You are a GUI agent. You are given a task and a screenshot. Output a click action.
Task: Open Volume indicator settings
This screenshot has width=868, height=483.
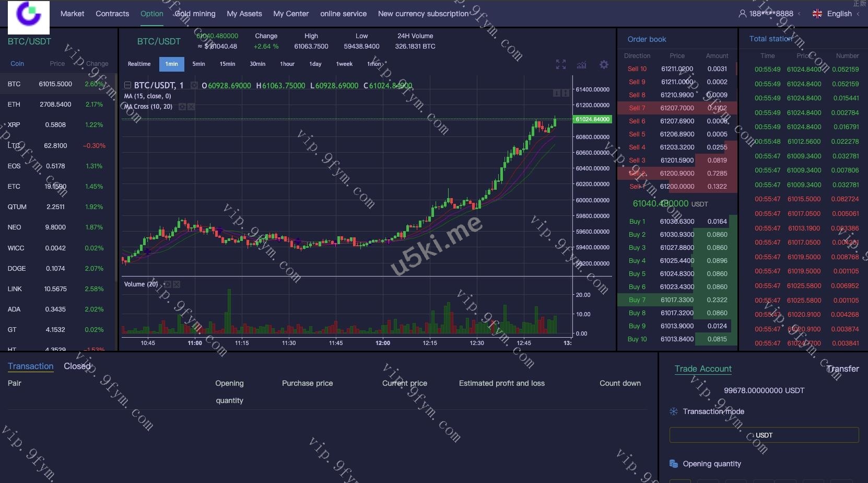click(167, 284)
